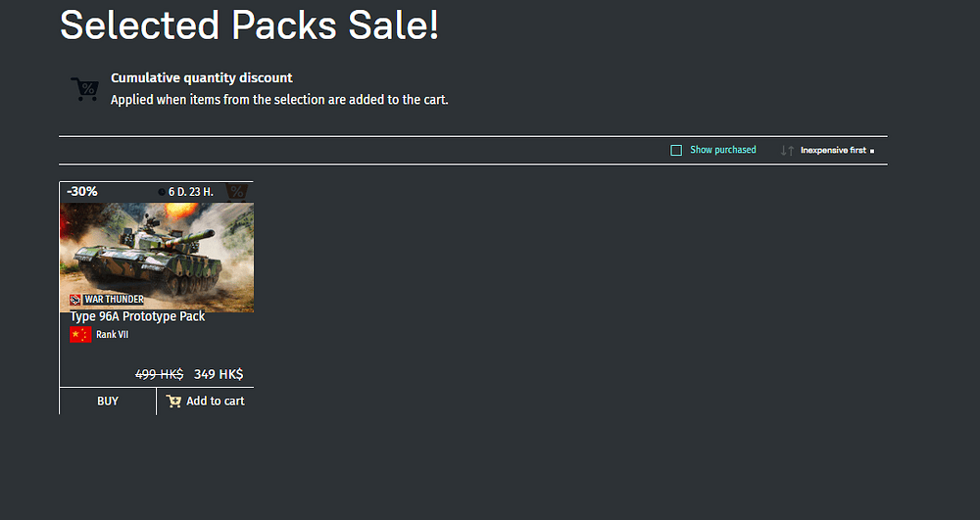Click the China flag icon
The height and width of the screenshot is (520, 980).
pyautogui.click(x=80, y=335)
